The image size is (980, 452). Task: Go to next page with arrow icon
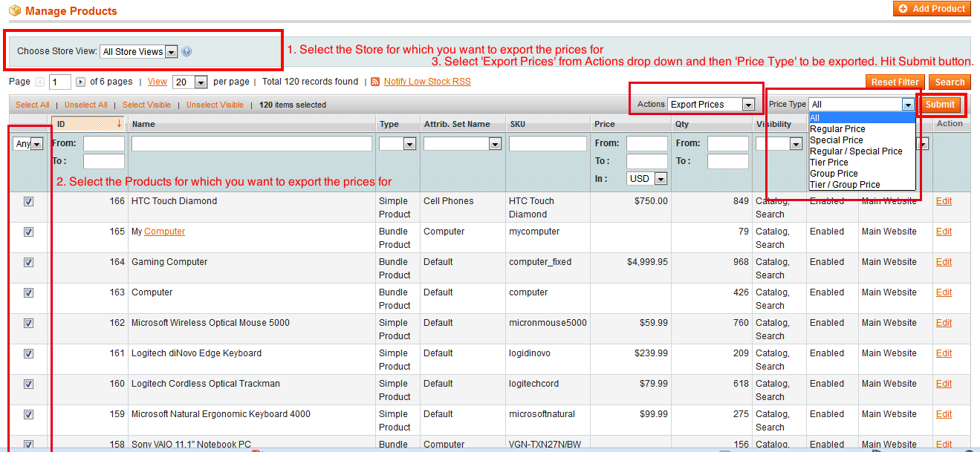pyautogui.click(x=82, y=82)
